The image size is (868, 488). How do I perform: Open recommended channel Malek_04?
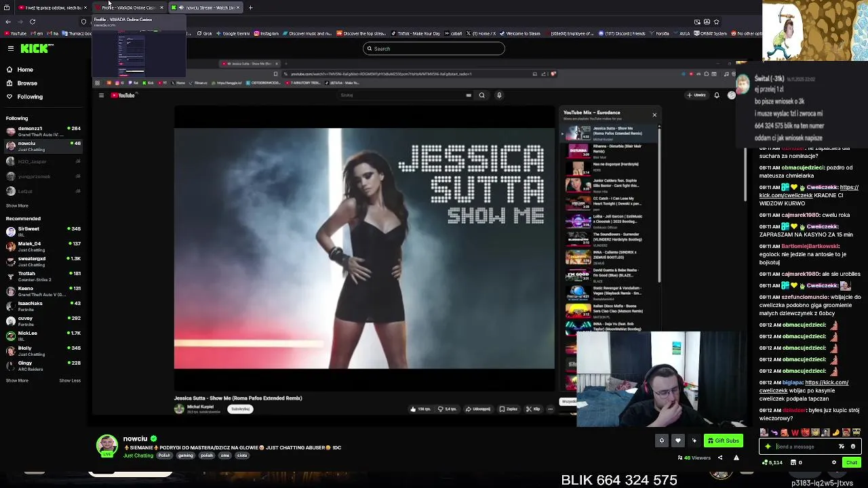(x=42, y=246)
